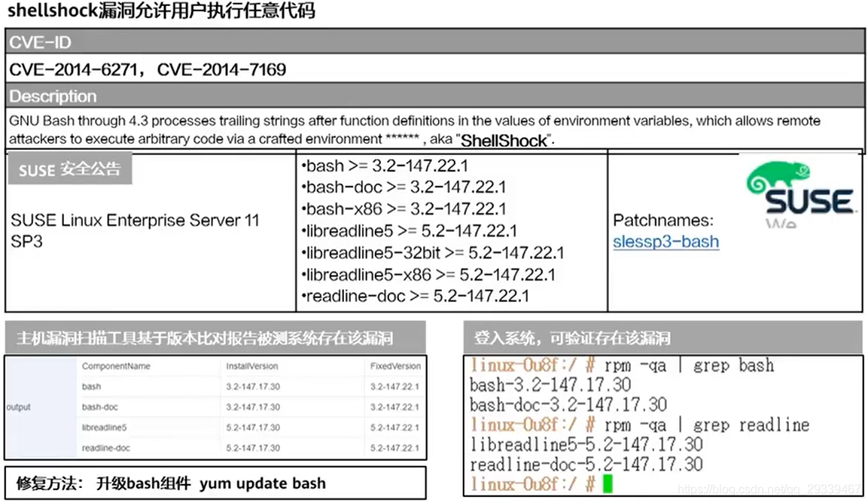Screen dimensions: 868x503
Task: Click the green terminal cursor block
Action: pos(608,483)
